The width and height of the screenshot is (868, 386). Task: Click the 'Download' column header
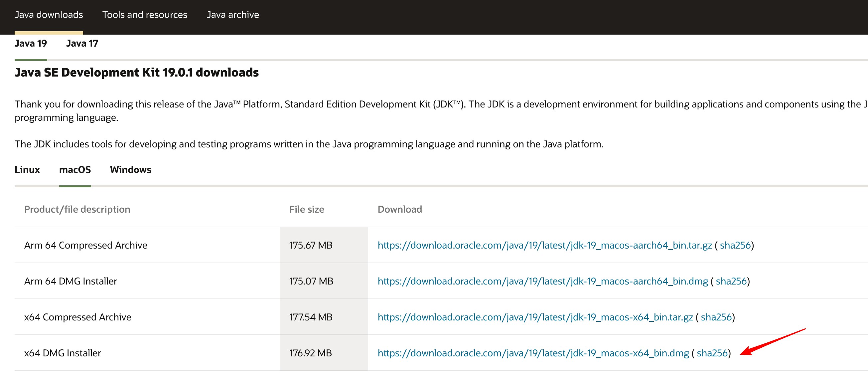400,210
